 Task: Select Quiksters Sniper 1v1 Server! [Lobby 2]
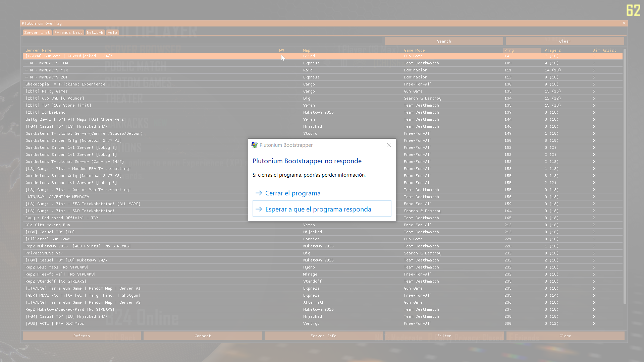(x=322, y=147)
